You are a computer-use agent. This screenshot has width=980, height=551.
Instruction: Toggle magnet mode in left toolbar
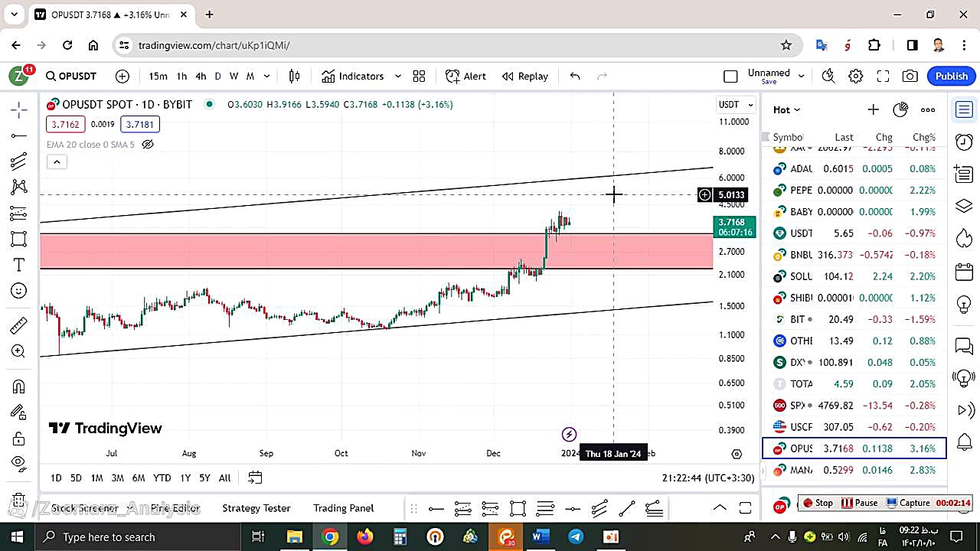19,386
